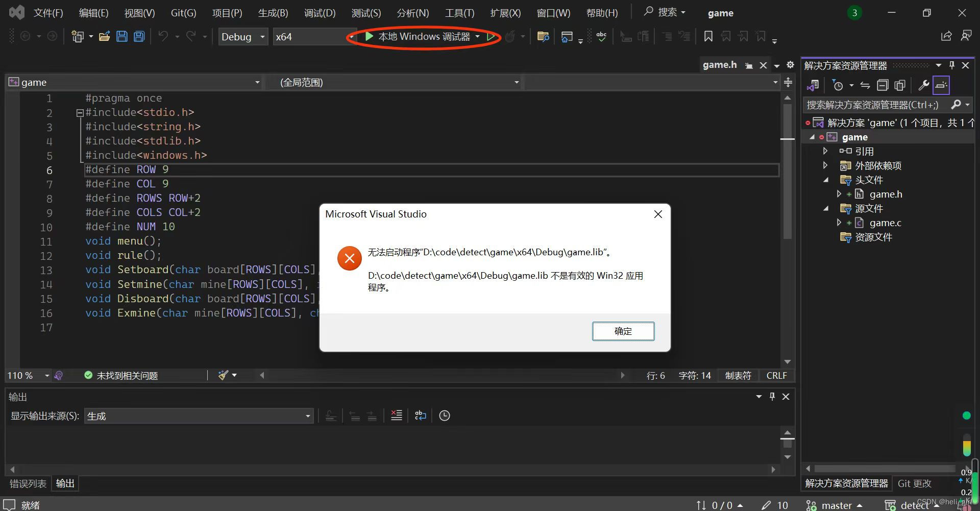The image size is (980, 511).
Task: Click 本地 Windows 调试器 start button
Action: (419, 36)
